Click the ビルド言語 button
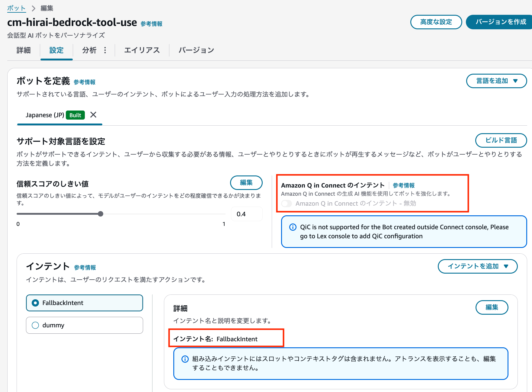Viewport: 532px width, 392px height. pyautogui.click(x=501, y=140)
